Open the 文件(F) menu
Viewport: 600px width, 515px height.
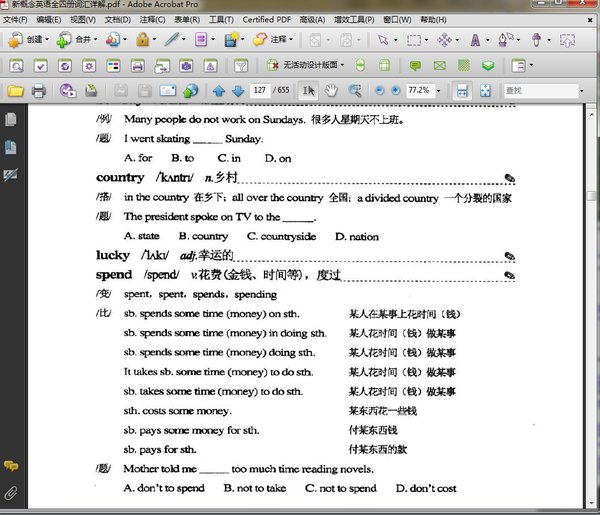coord(15,20)
